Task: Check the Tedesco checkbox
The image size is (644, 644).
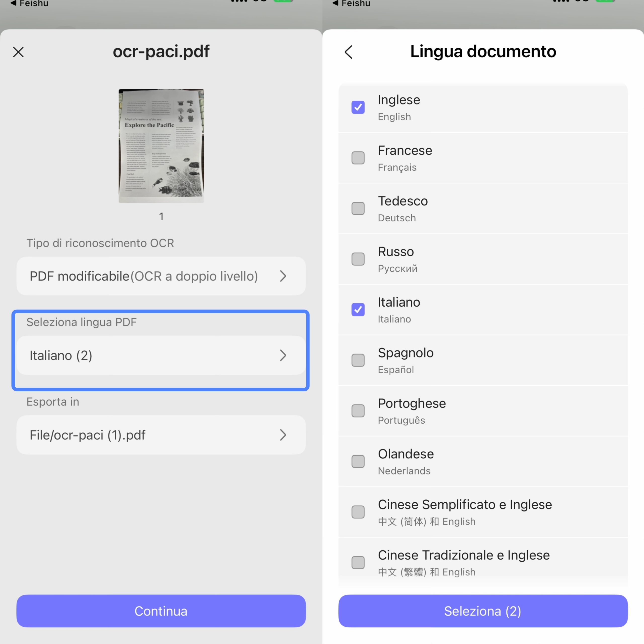Action: [x=358, y=209]
